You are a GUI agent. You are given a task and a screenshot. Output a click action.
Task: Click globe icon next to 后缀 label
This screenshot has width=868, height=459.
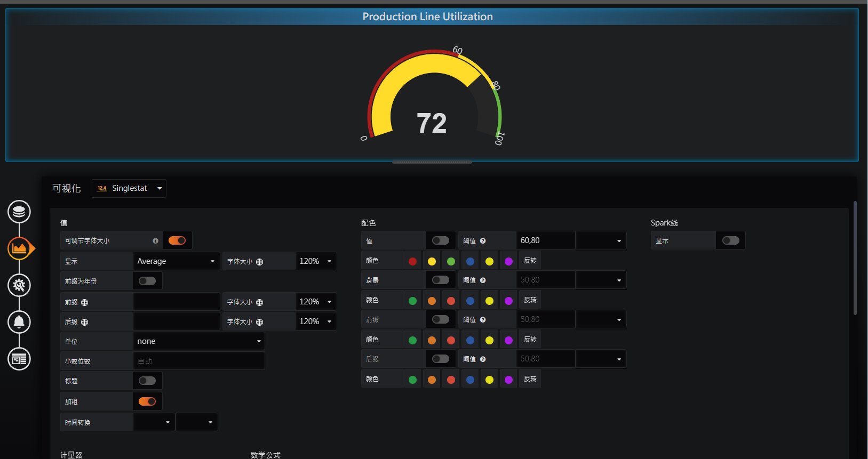[x=84, y=322]
